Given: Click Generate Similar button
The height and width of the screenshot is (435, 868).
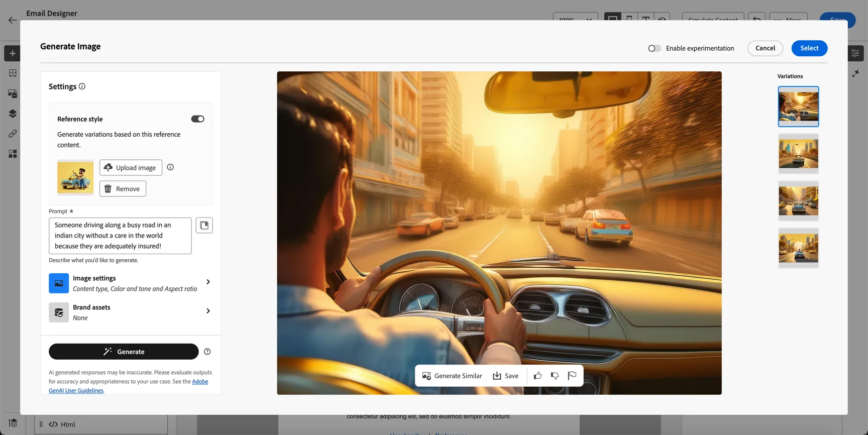Looking at the screenshot, I should pos(452,376).
